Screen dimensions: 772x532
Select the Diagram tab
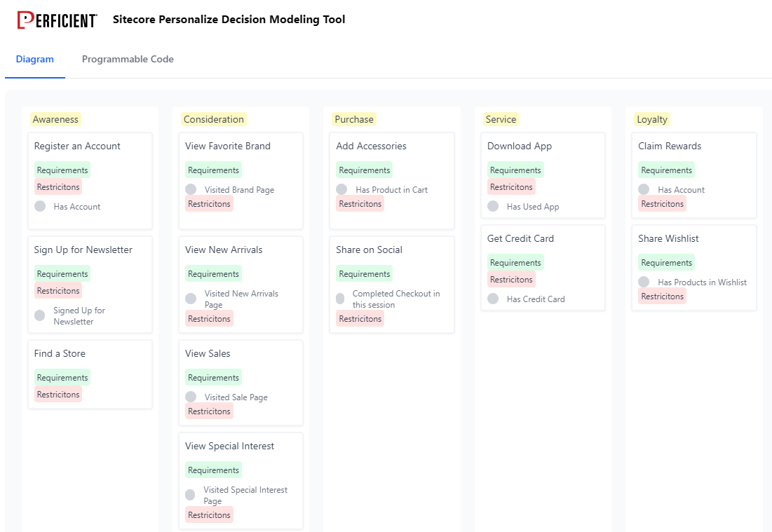pos(34,59)
